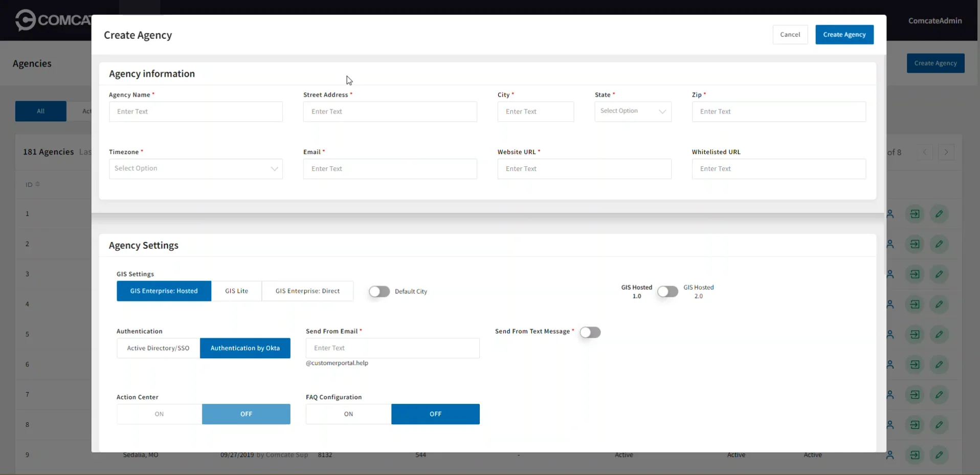This screenshot has width=980, height=475.
Task: Switch GIS Hosted from 1.0 to 2.0
Action: coord(667,292)
